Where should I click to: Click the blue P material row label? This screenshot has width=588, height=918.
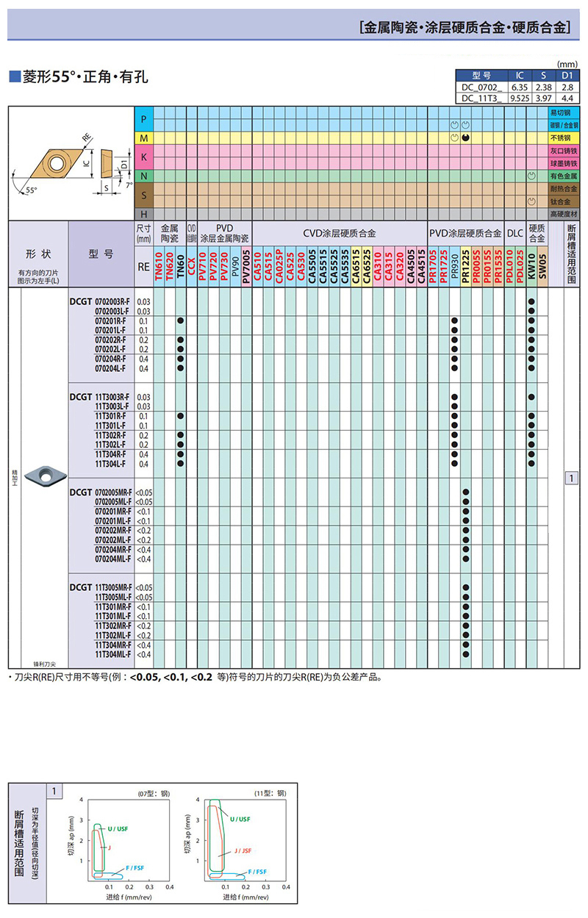(x=144, y=119)
